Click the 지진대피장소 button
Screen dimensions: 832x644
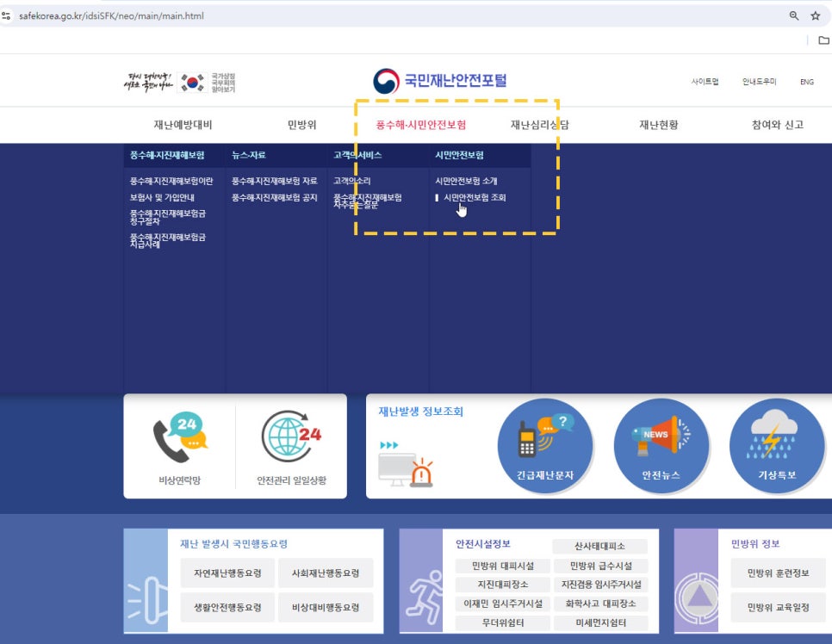(503, 585)
